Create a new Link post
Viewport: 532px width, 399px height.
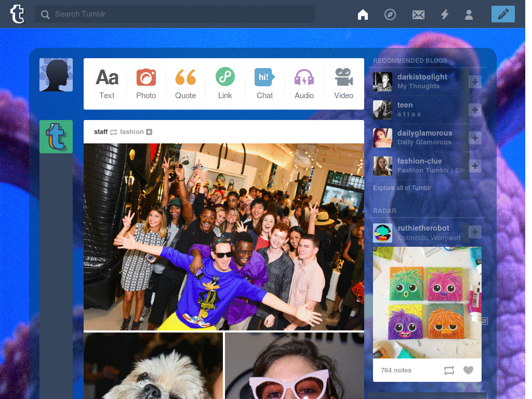[225, 84]
